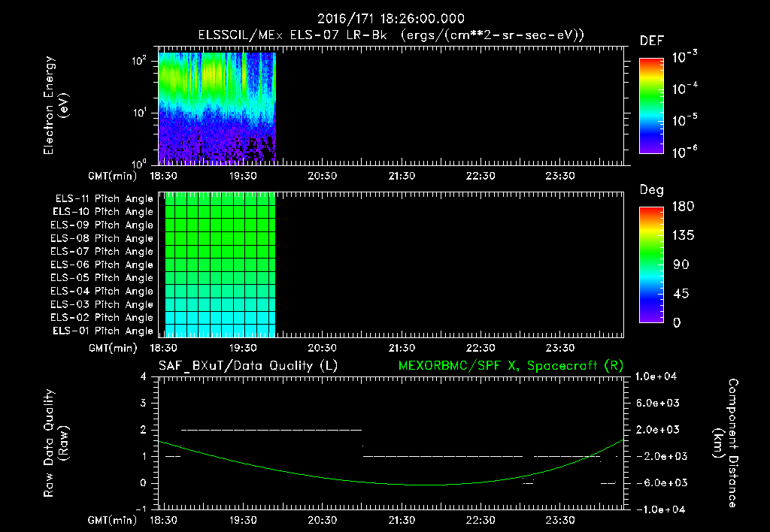Click the electron energy spectrogram data
This screenshot has width=770, height=532.
[x=217, y=107]
